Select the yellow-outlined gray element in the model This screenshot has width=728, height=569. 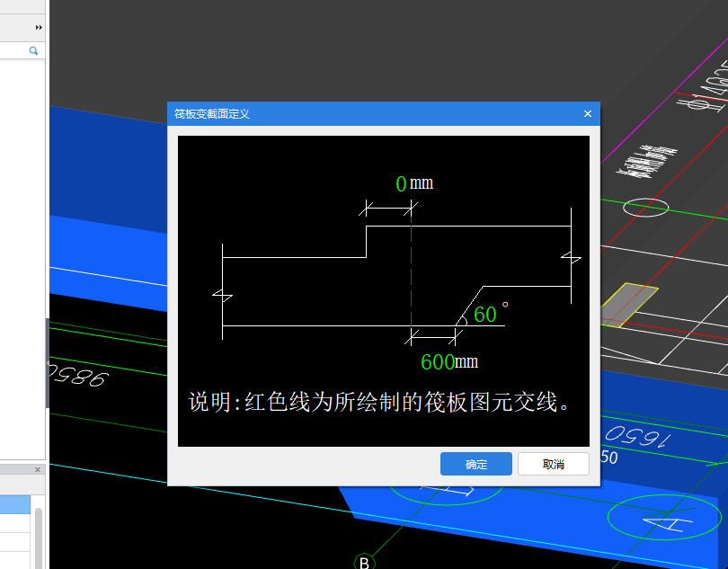pyautogui.click(x=629, y=304)
